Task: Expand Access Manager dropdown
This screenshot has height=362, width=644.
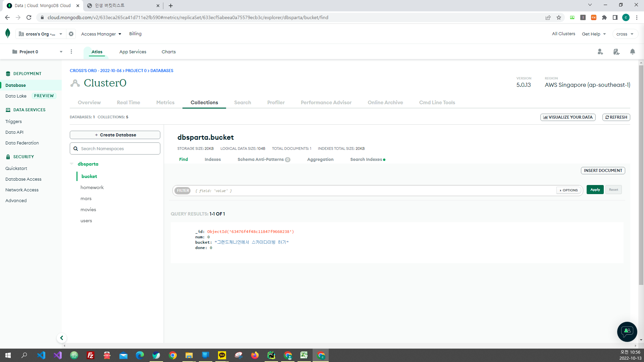Action: pyautogui.click(x=101, y=34)
